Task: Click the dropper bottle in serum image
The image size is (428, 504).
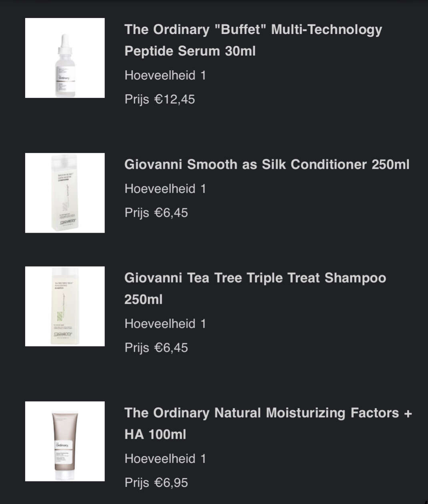Action: 64,66
